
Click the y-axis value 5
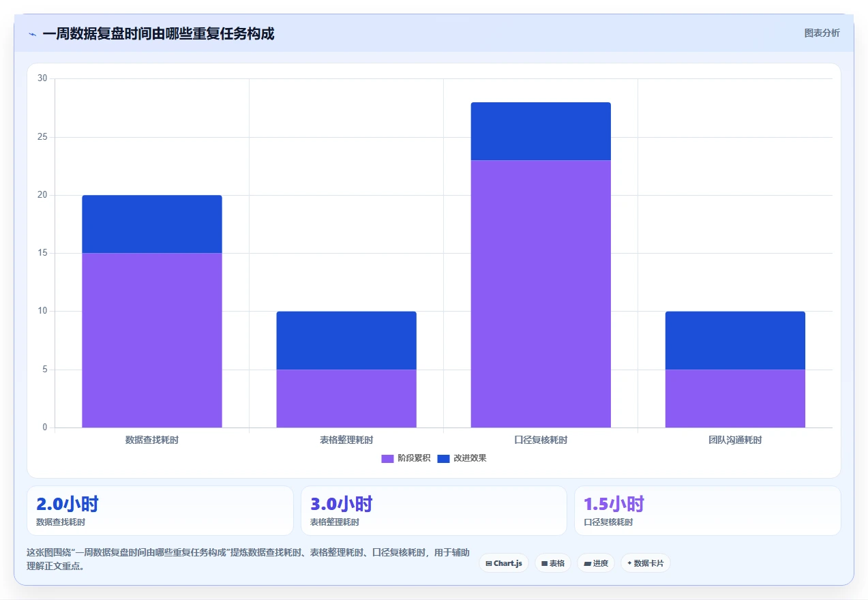point(45,370)
